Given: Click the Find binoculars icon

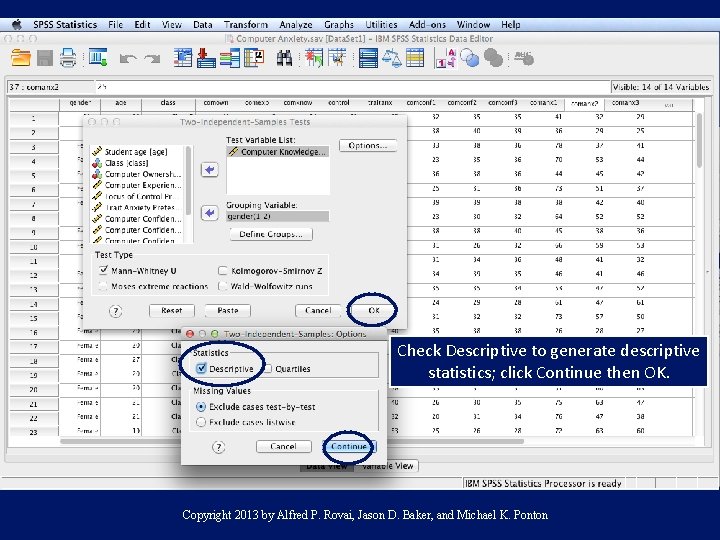Looking at the screenshot, I should pos(284,58).
